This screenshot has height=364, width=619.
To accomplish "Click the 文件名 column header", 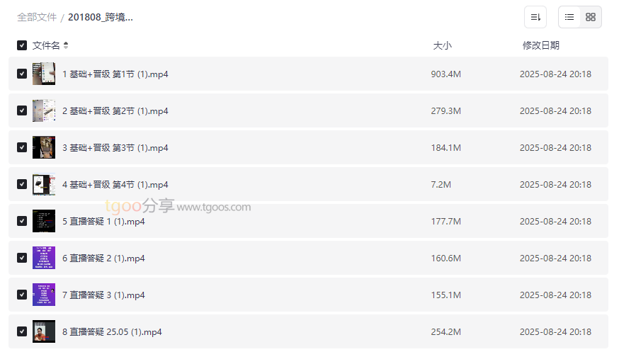I will pos(46,45).
